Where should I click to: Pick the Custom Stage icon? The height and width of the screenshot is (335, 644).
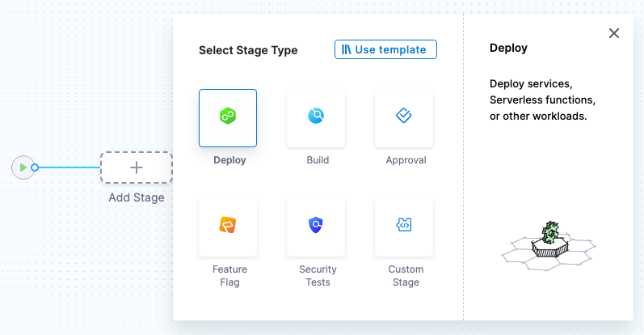pos(404,226)
